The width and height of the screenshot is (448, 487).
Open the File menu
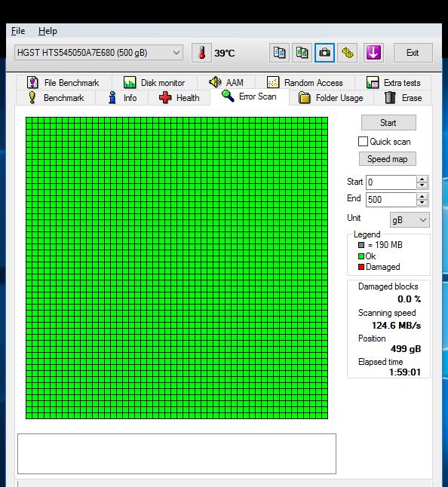(x=18, y=31)
